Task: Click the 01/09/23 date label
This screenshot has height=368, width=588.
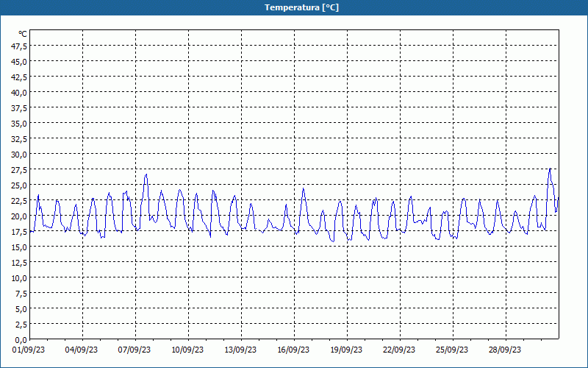Action: (x=29, y=350)
